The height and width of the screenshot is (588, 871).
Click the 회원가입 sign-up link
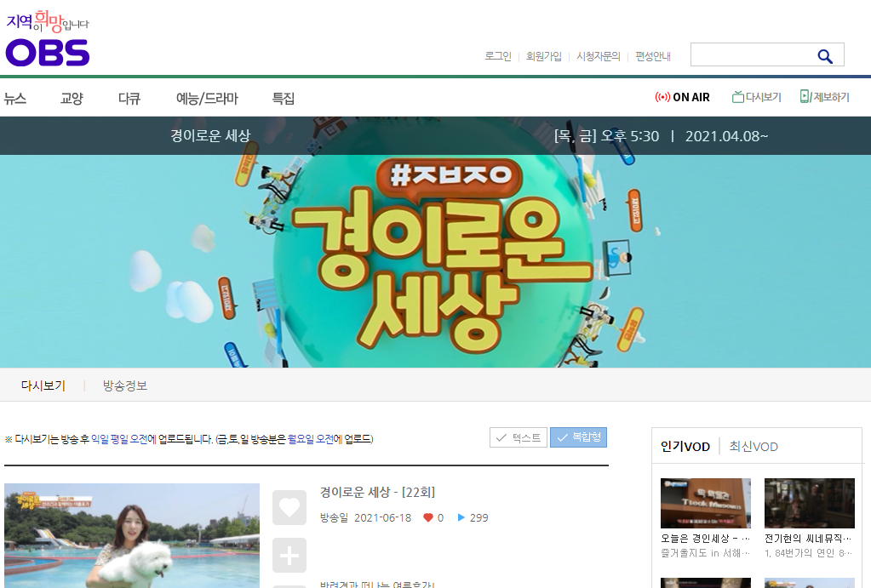(544, 56)
